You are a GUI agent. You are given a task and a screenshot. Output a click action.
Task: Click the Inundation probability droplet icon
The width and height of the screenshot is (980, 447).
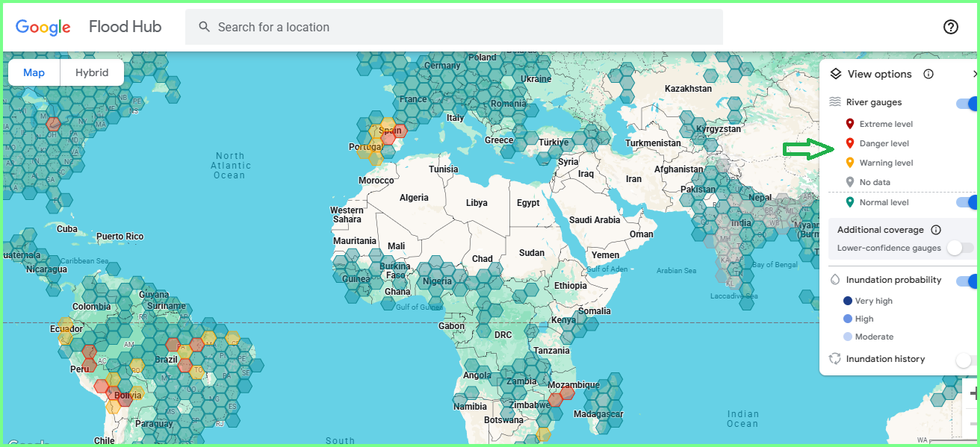click(x=835, y=280)
